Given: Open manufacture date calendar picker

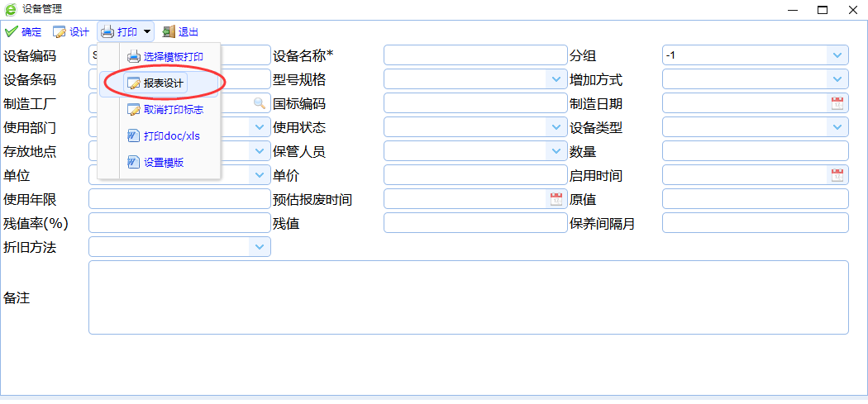Looking at the screenshot, I should point(837,103).
